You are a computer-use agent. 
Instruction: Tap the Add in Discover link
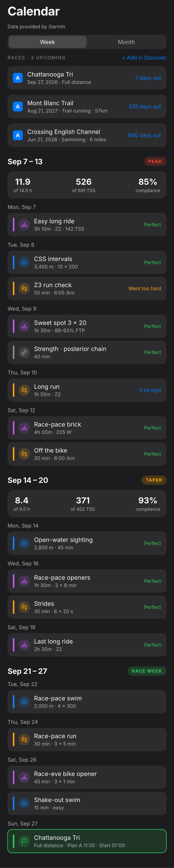[x=144, y=58]
